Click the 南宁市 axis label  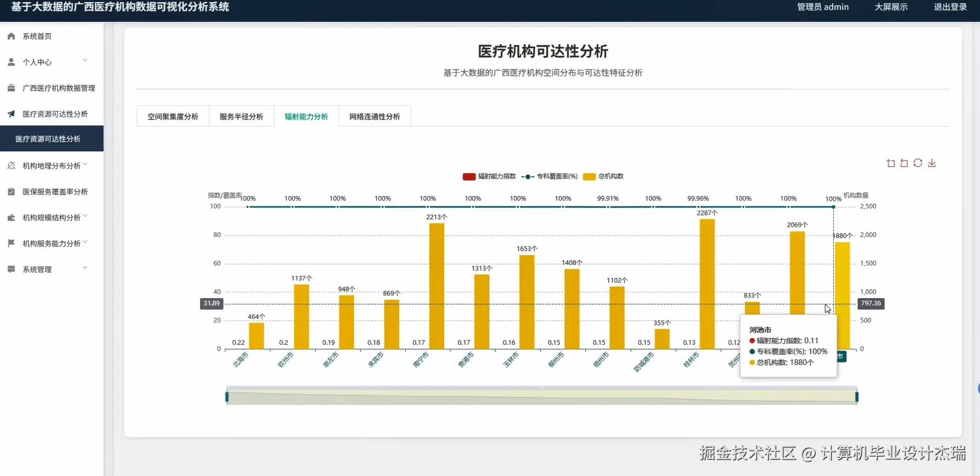(421, 360)
